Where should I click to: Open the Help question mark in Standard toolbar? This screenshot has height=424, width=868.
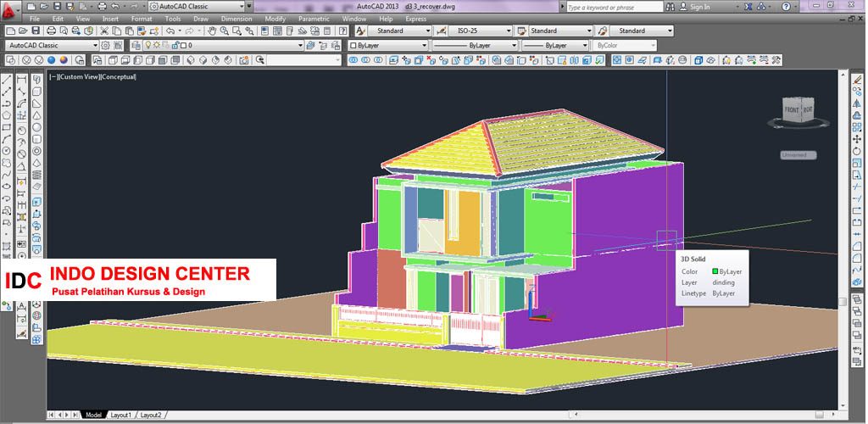coord(343,31)
